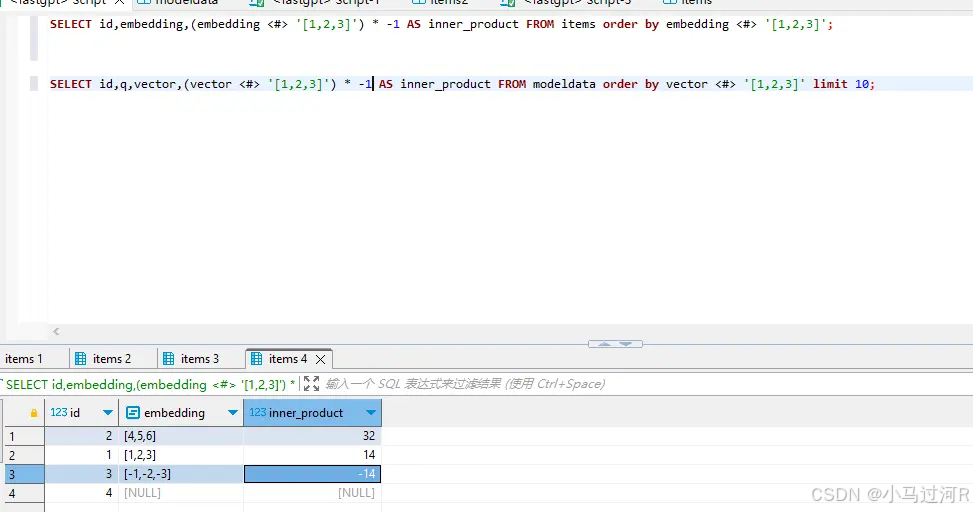This screenshot has width=973, height=512.
Task: Click the down arrow on the panel divider
Action: pos(626,344)
